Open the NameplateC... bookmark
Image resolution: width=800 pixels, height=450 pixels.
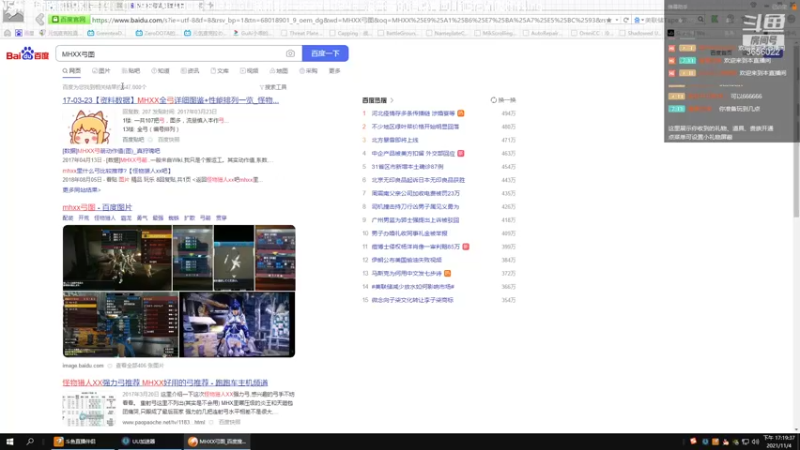pyautogui.click(x=448, y=33)
